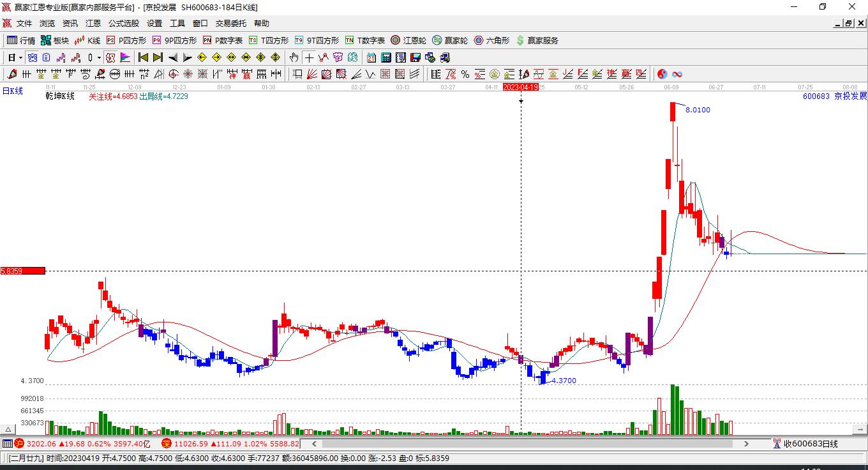This screenshot has width=868, height=470.
Task: Click the red compass star tool icon
Action: click(188, 74)
